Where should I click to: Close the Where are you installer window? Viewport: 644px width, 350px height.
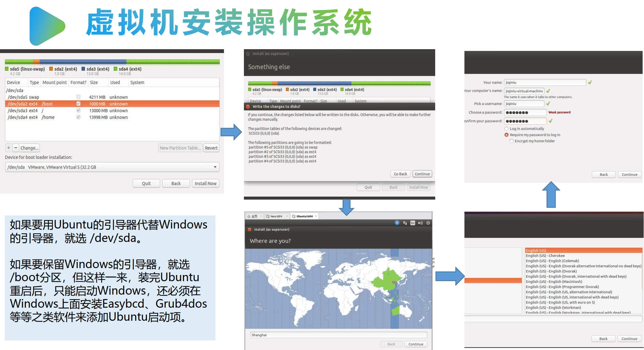[x=249, y=230]
